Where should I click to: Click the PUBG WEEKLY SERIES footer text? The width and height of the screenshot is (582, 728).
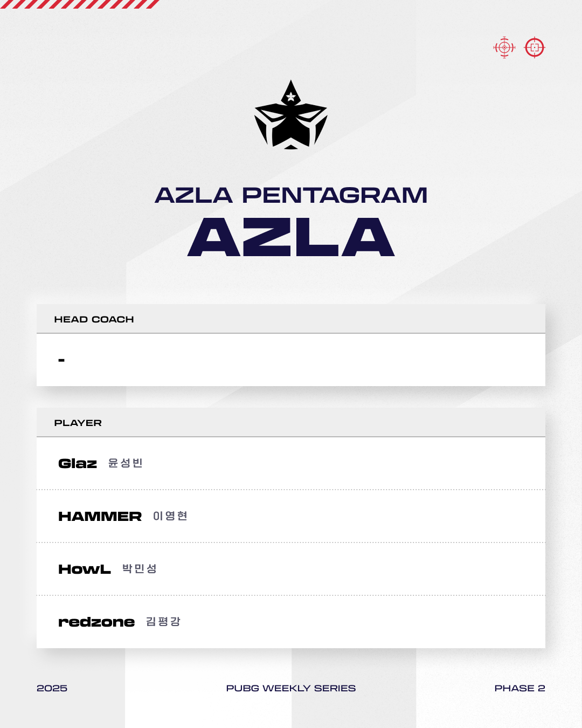click(x=291, y=688)
